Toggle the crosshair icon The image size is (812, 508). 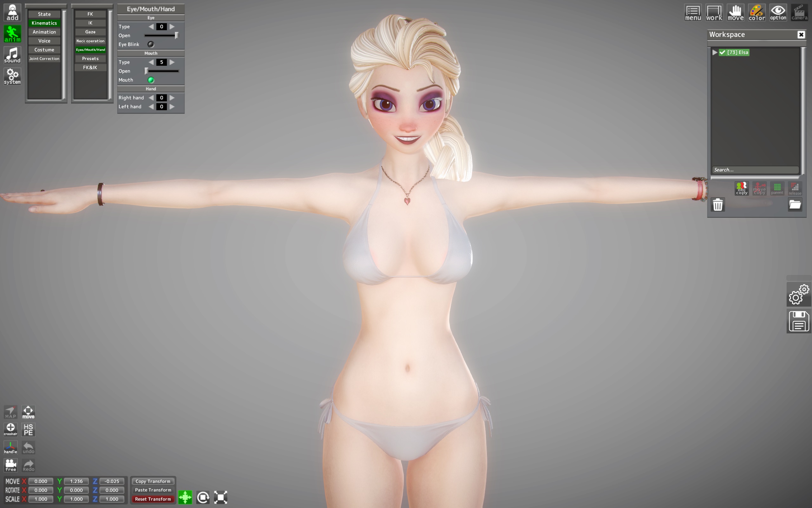[x=10, y=429]
